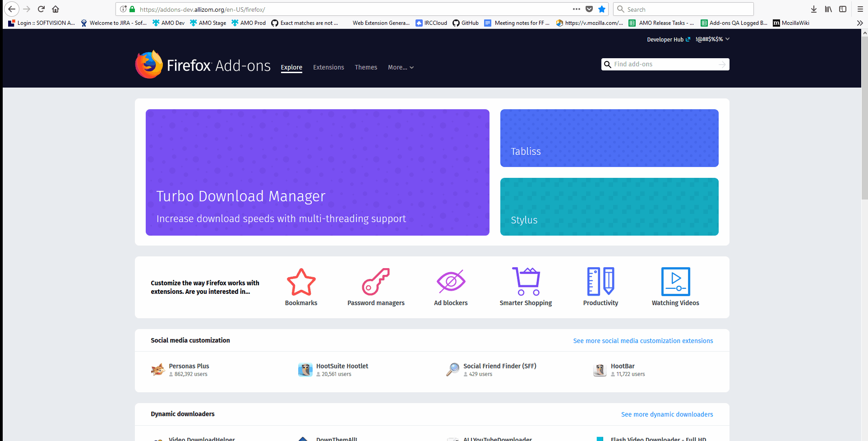Click the HootSuite Hootlet add-on name
The image size is (868, 441).
pyautogui.click(x=342, y=366)
